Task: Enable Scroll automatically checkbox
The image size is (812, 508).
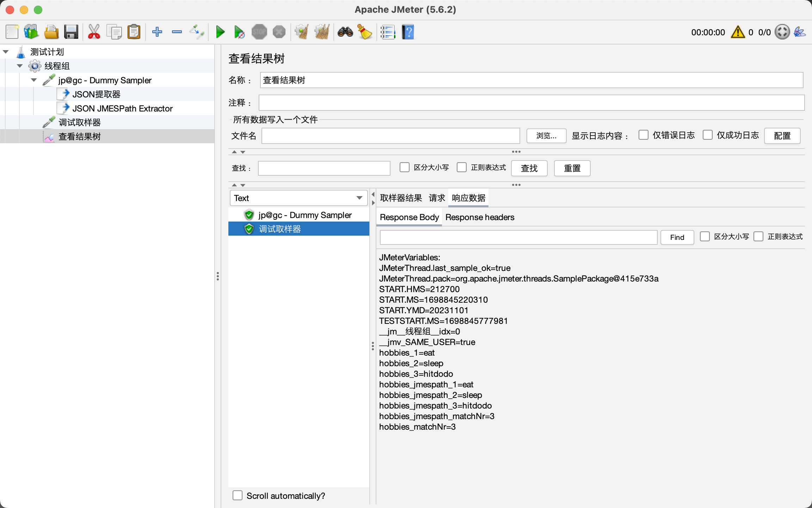Action: (238, 495)
